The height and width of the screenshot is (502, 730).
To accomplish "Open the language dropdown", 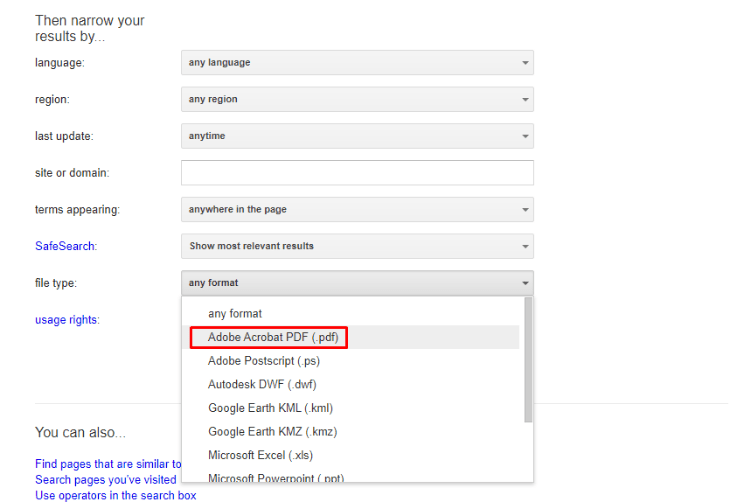I will click(x=357, y=63).
